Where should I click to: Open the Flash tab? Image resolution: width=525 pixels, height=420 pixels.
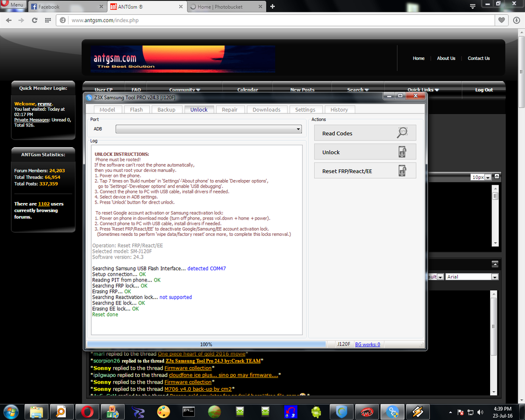136,110
